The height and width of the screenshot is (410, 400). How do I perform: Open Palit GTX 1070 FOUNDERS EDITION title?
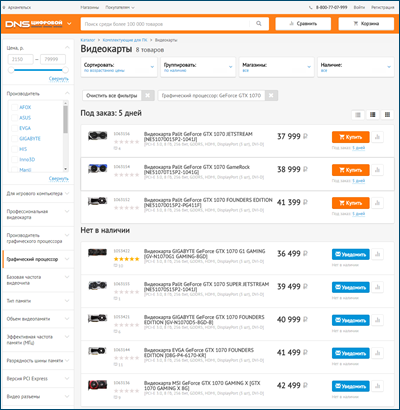pos(208,202)
